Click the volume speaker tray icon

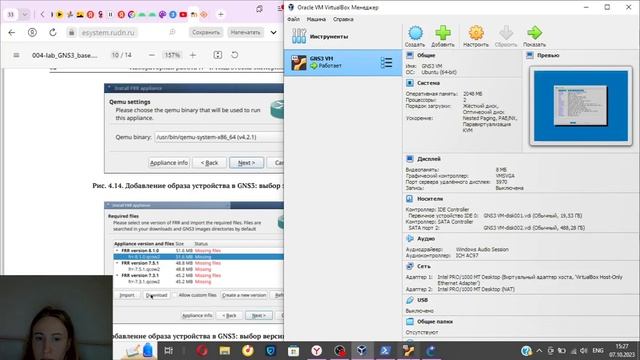coord(584,351)
